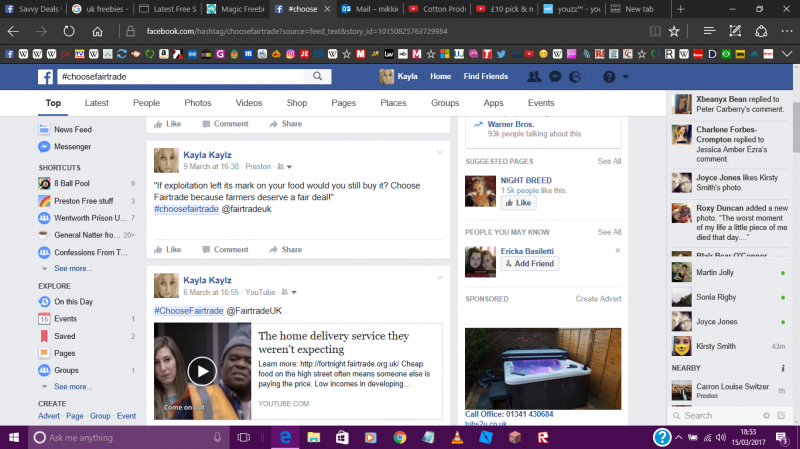The image size is (800, 449).
Task: Open a new browser tab plus
Action: [681, 9]
